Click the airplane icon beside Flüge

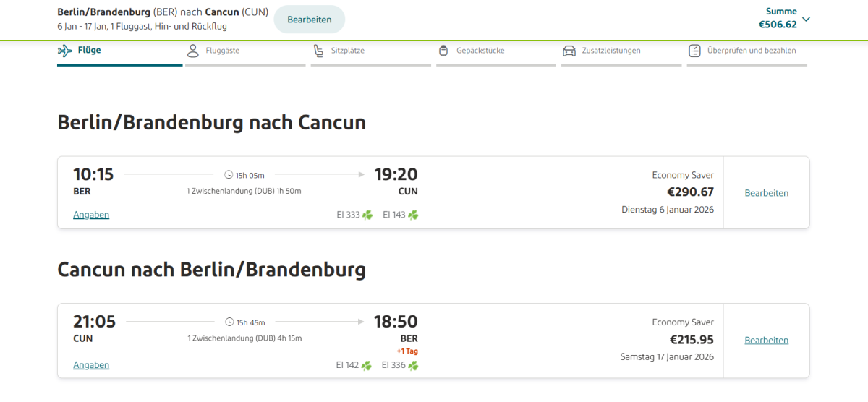65,51
